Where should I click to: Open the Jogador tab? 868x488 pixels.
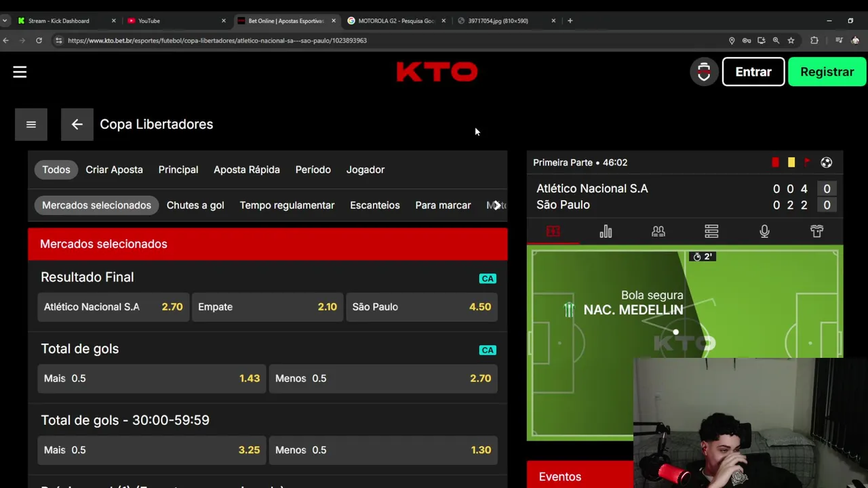click(366, 169)
